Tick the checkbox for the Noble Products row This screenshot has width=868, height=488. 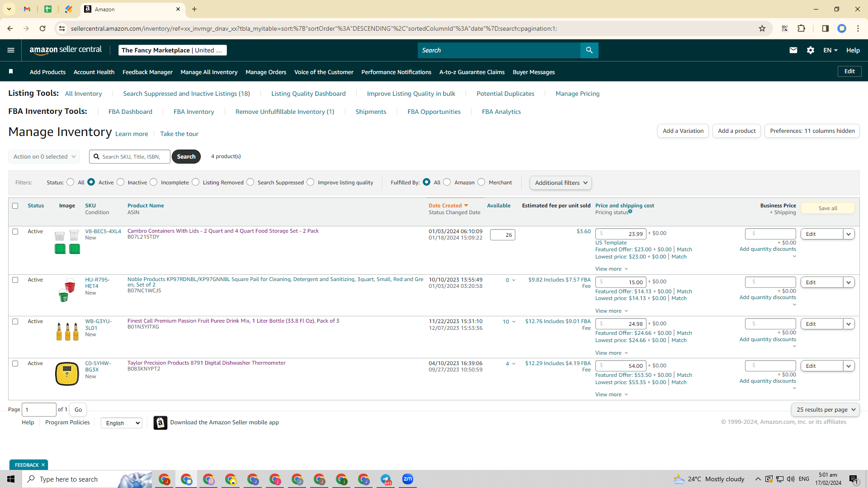click(15, 280)
